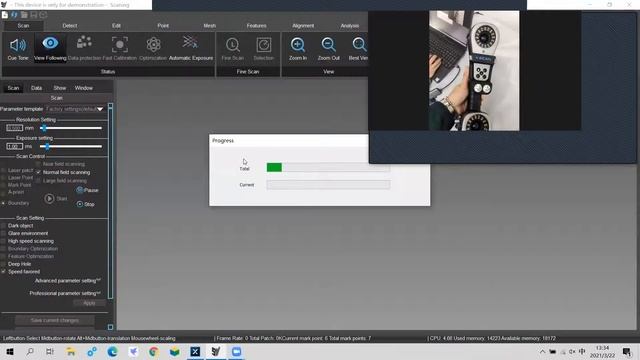This screenshot has height=360, width=640.
Task: Click the Resolution Setting mm input field
Action: pos(14,128)
